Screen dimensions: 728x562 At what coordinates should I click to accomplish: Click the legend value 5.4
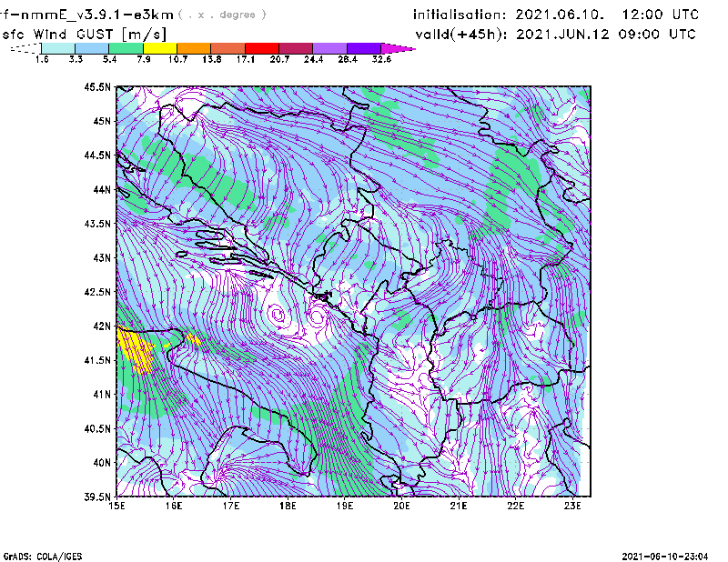(x=109, y=59)
